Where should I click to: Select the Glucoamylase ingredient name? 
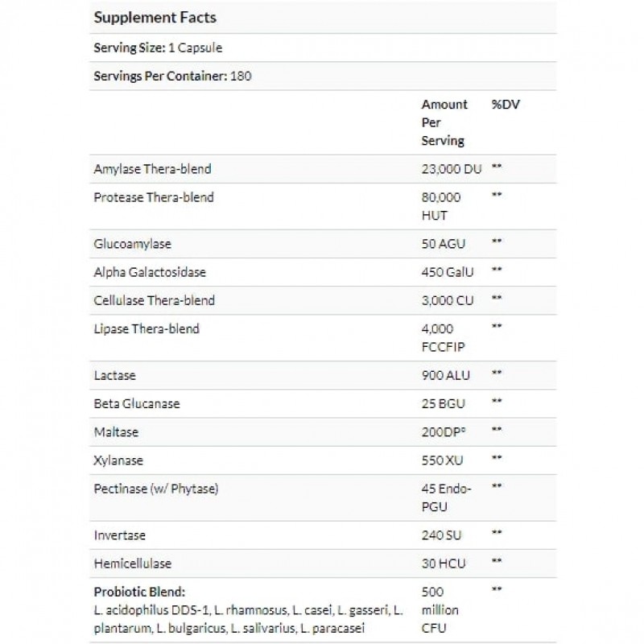[x=132, y=242]
